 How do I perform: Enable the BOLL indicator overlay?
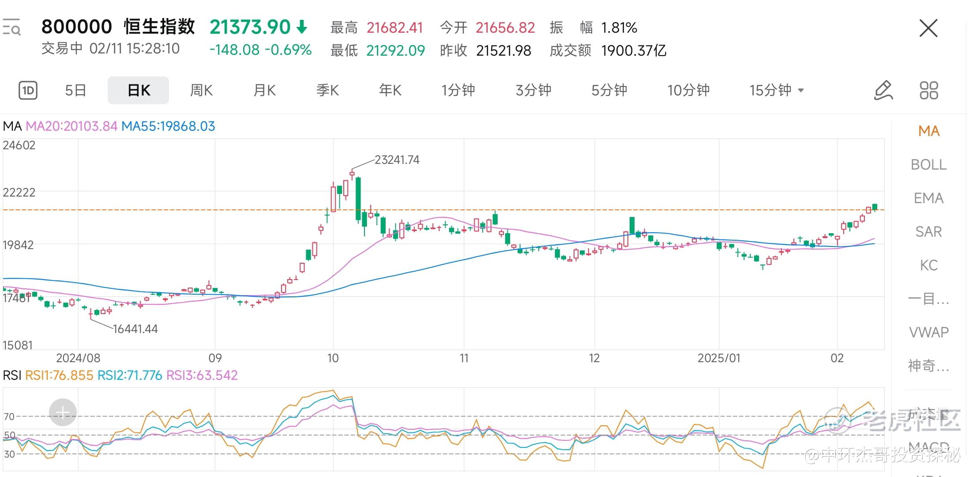pos(928,165)
